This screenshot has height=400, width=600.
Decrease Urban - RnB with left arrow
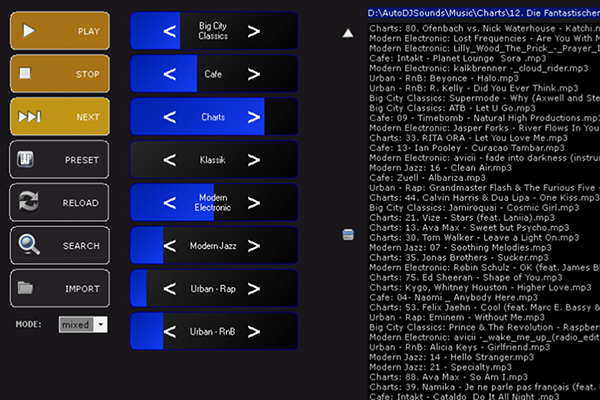click(170, 331)
